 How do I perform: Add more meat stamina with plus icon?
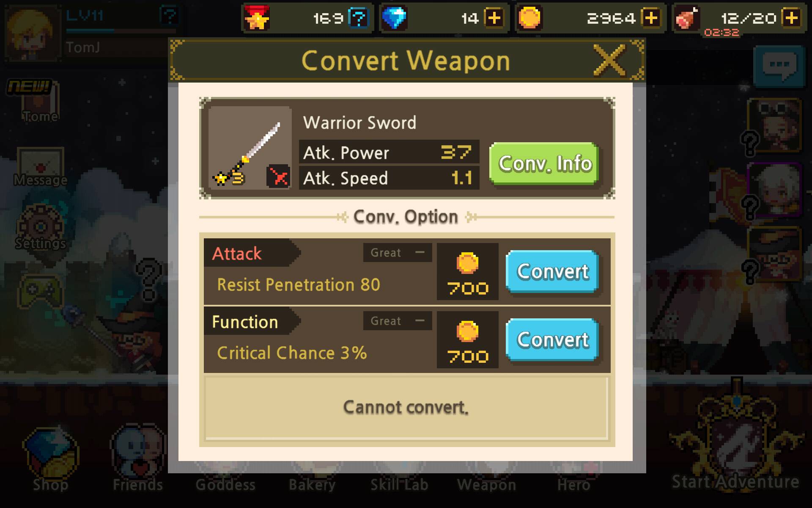792,18
